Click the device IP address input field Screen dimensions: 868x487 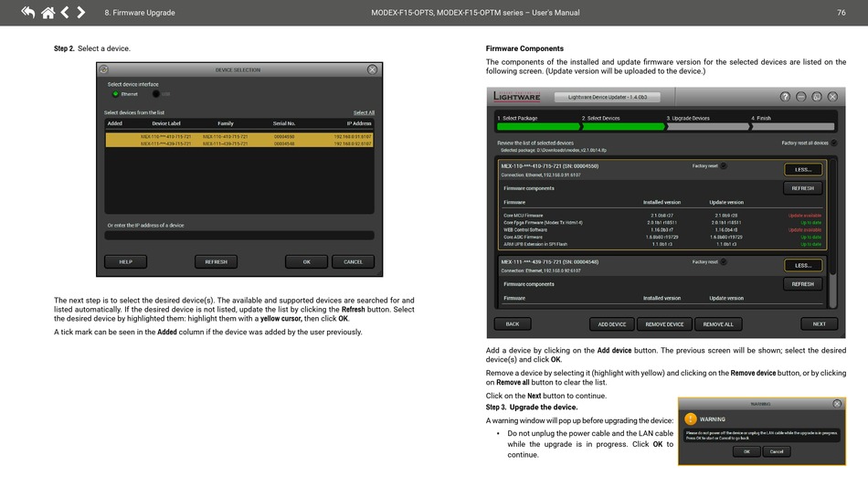[239, 235]
